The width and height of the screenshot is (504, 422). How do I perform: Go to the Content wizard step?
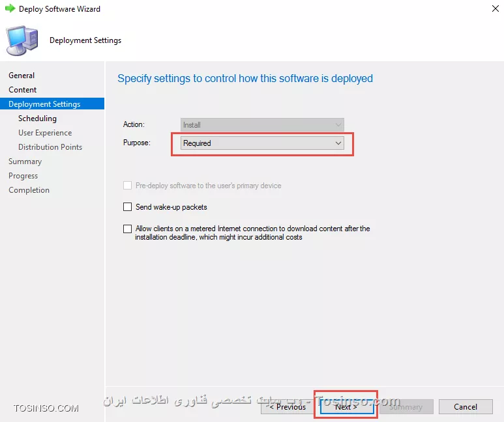click(x=23, y=90)
